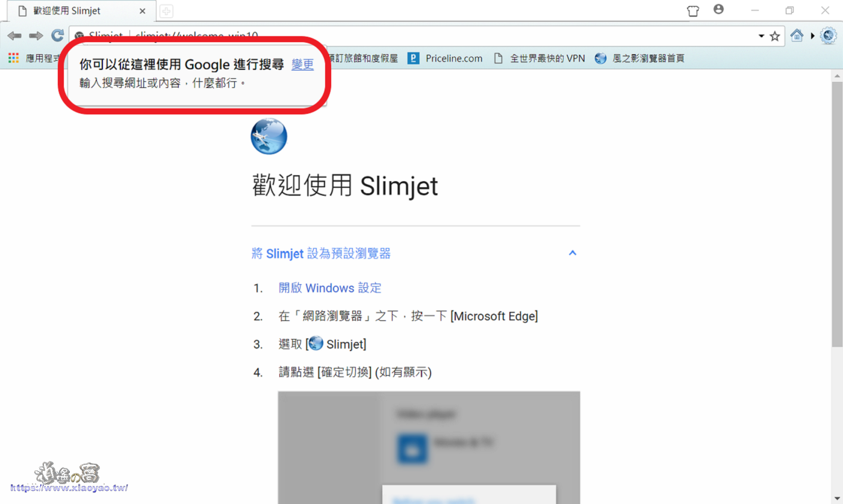The image size is (843, 504).
Task: Reload the page with the refresh icon
Action: [x=57, y=36]
